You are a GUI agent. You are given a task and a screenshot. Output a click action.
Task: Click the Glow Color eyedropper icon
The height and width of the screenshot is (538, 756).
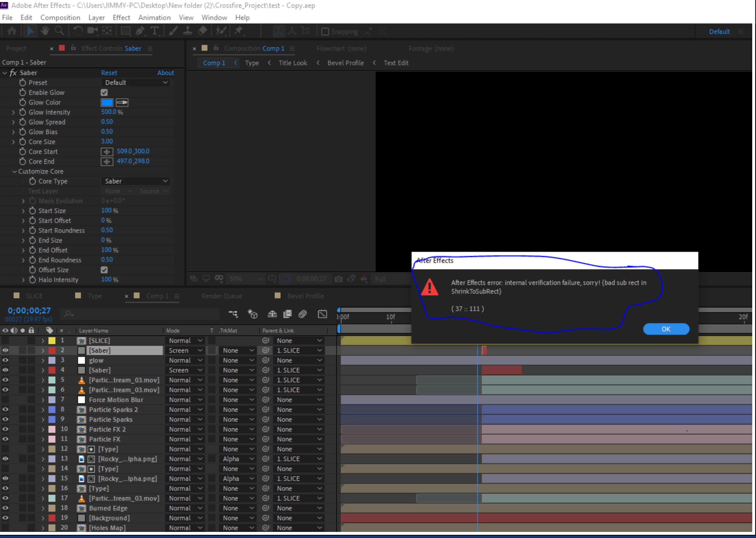tap(122, 102)
